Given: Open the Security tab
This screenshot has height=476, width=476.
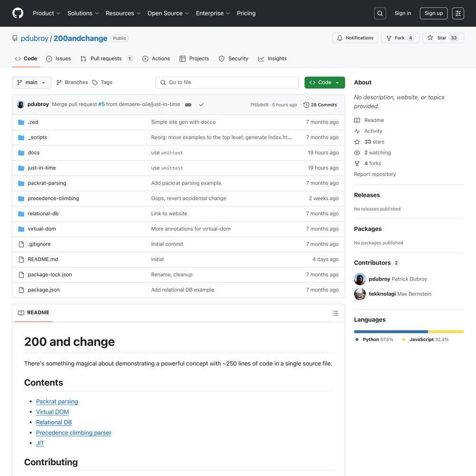Looking at the screenshot, I should tap(233, 59).
